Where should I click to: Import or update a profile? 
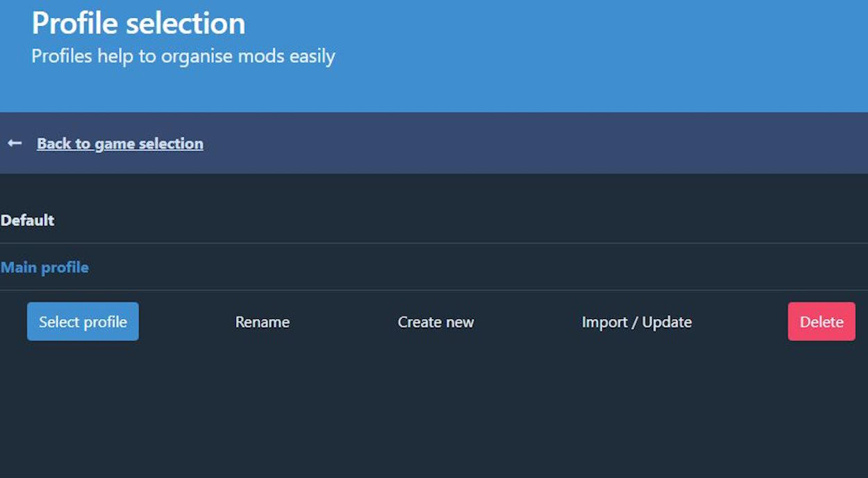point(636,322)
